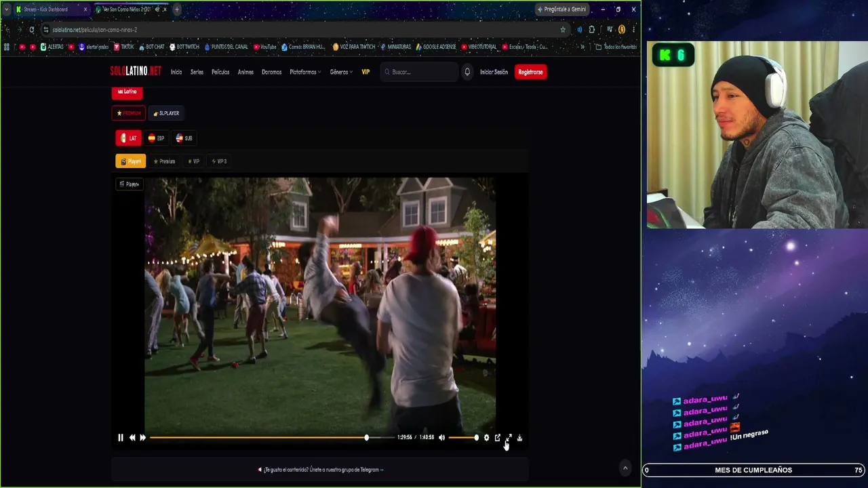Open the ALERTAS bookmark
The height and width of the screenshot is (488, 868).
pyautogui.click(x=52, y=47)
